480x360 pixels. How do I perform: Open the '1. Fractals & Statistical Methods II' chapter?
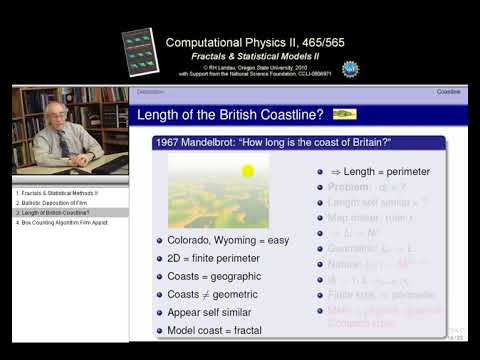pyautogui.click(x=57, y=193)
